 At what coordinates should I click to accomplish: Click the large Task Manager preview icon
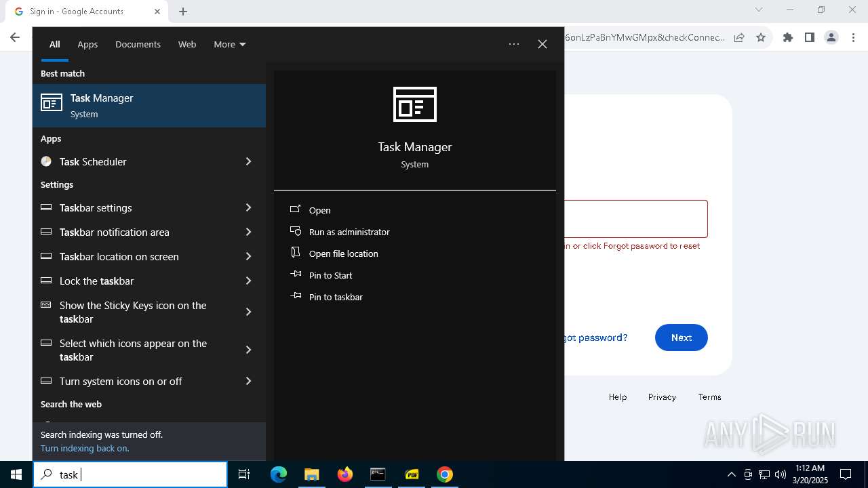[415, 104]
